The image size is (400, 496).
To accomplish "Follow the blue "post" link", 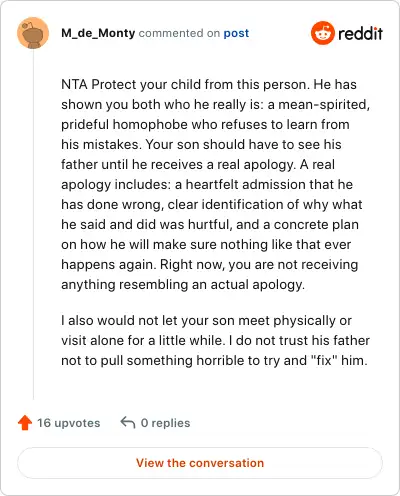I will tap(236, 33).
